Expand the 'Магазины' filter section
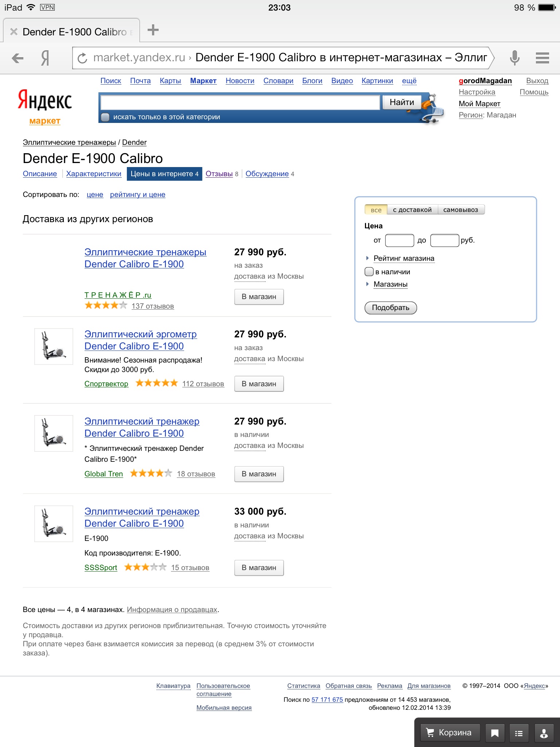 pos(390,284)
